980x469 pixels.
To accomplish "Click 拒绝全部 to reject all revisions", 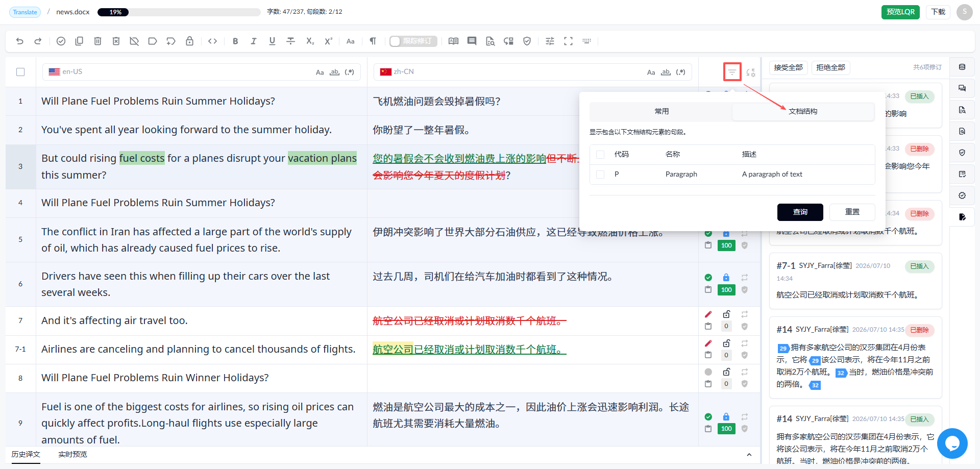I will point(830,67).
